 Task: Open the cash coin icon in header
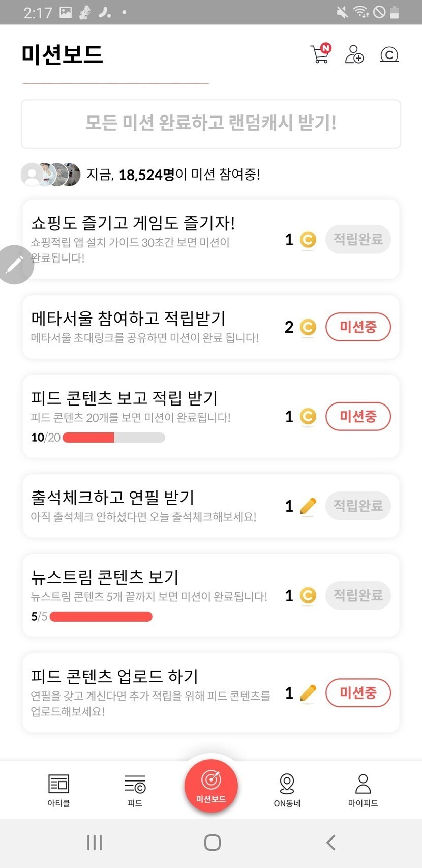(x=389, y=54)
